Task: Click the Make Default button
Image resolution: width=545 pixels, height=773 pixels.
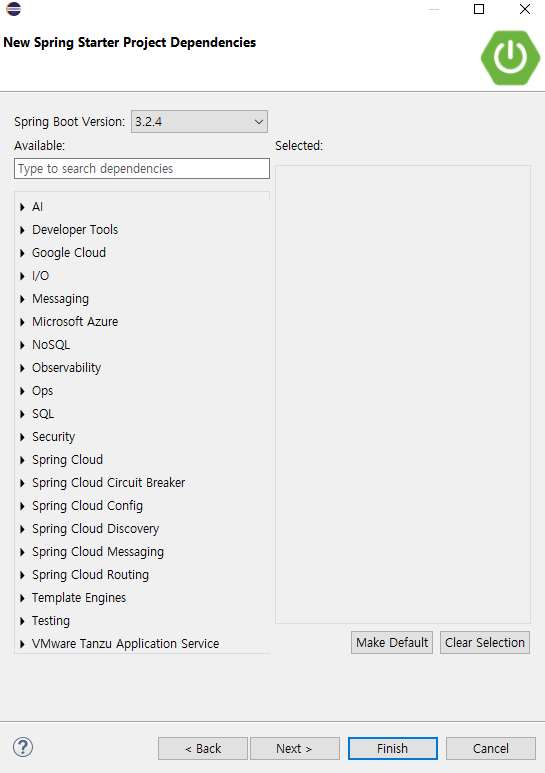Action: click(x=392, y=643)
